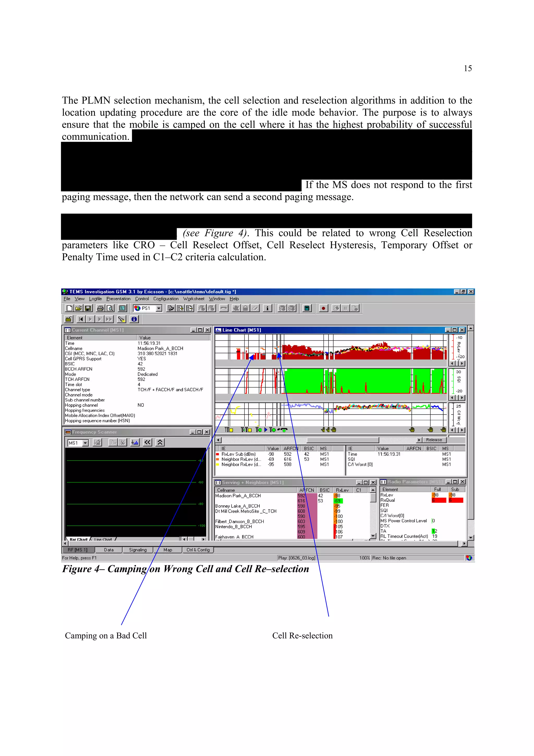Screen dimensions: 534x756
Task: Click the Element column header in Current Channel
Action: click(100, 338)
